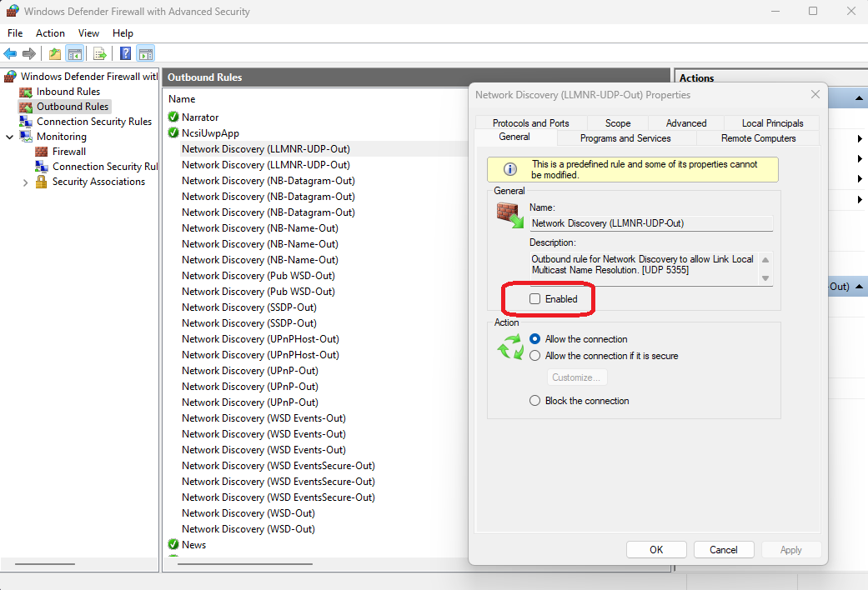868x590 pixels.
Task: Click the Back arrow toolbar icon
Action: click(x=10, y=53)
